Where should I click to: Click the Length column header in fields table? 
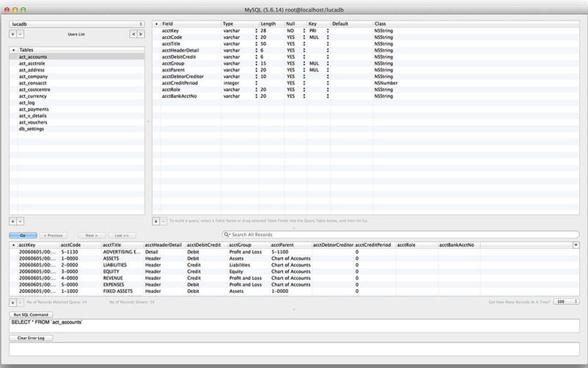[272, 24]
